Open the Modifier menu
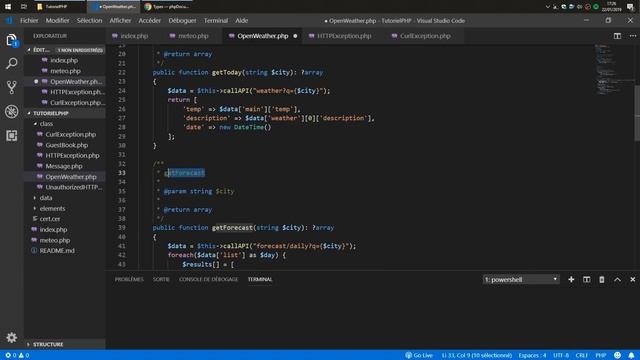 pyautogui.click(x=58, y=20)
